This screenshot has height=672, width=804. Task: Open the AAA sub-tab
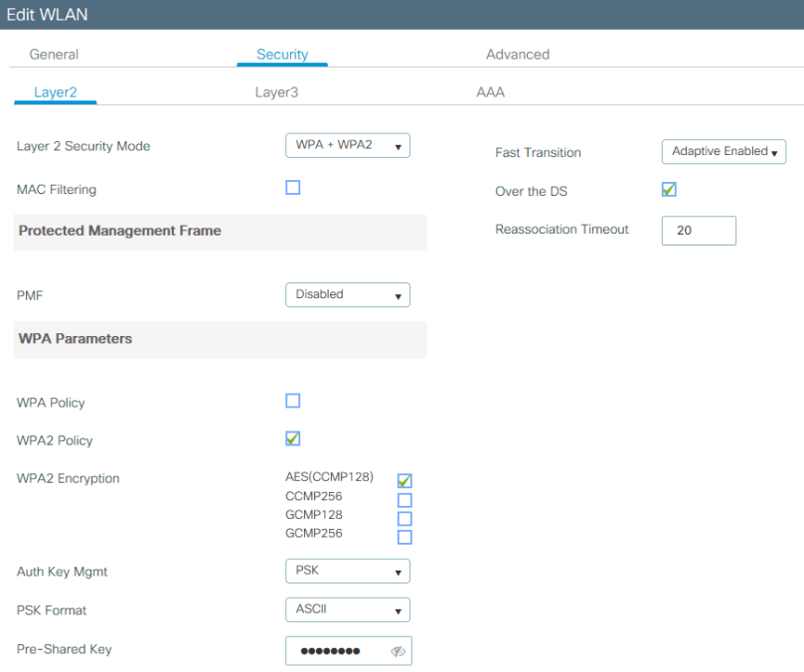(x=490, y=92)
